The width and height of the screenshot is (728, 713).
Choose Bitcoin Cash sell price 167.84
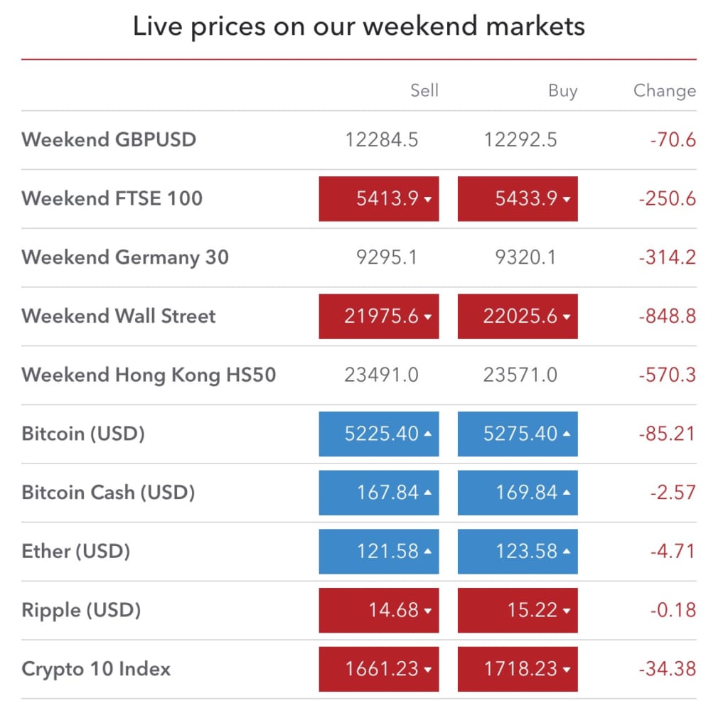pyautogui.click(x=378, y=493)
